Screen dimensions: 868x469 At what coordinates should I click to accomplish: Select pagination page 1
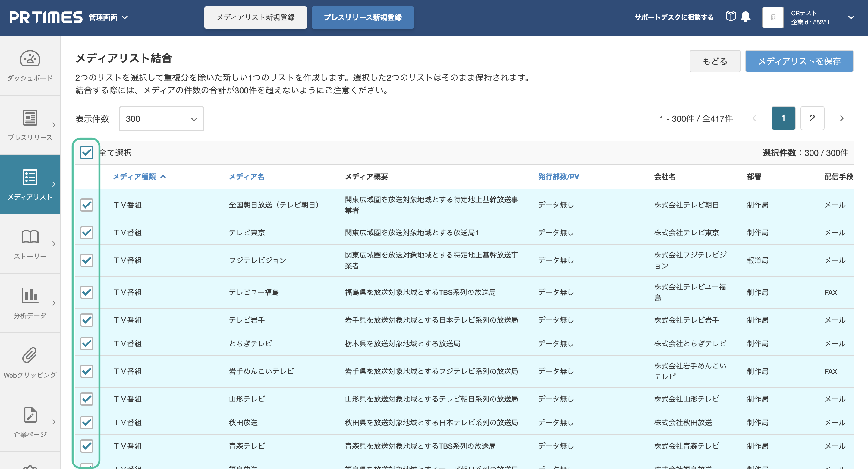coord(783,118)
